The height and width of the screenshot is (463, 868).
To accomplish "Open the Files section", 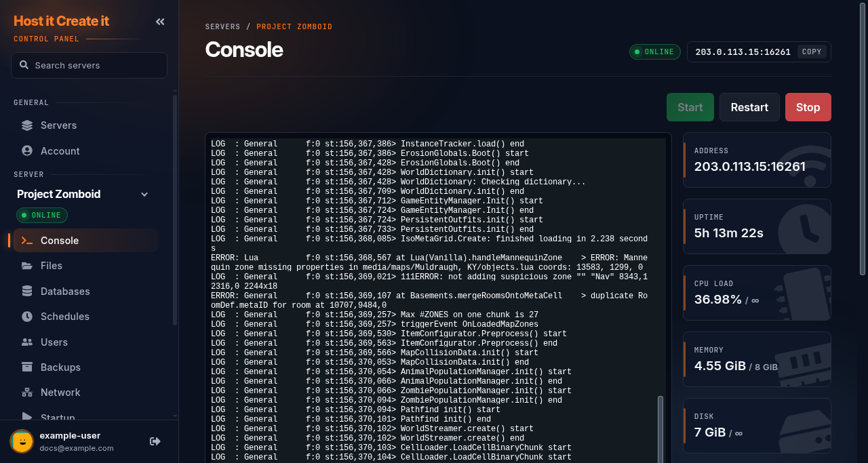I will 85,266.
